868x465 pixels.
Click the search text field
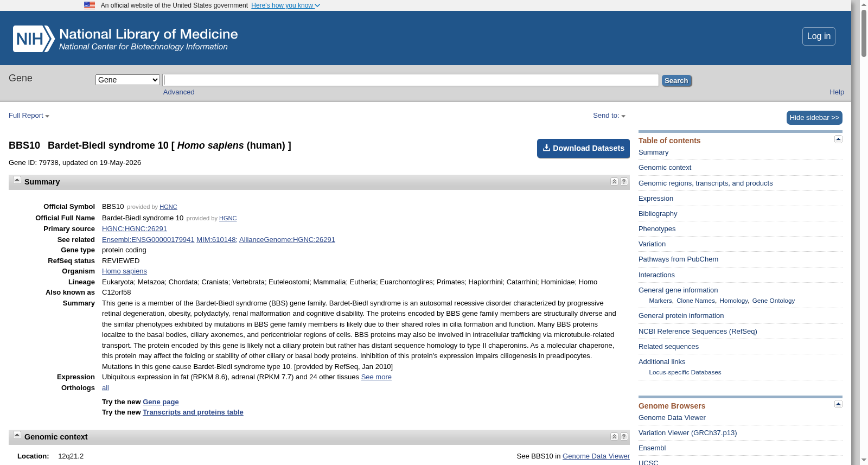click(411, 80)
